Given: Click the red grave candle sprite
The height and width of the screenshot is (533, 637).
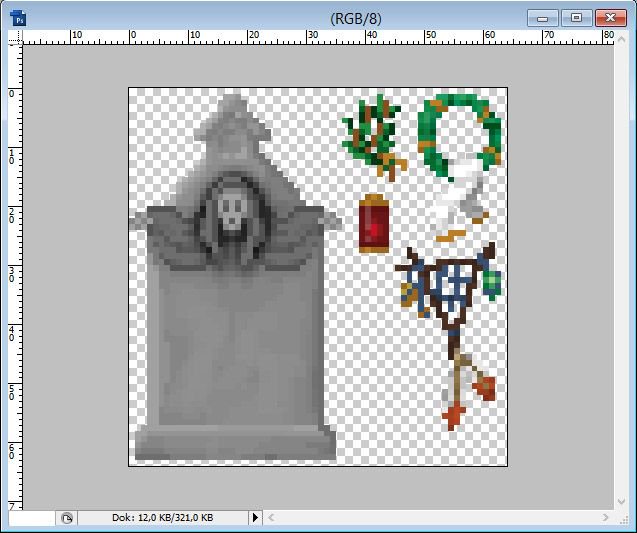Looking at the screenshot, I should point(374,223).
